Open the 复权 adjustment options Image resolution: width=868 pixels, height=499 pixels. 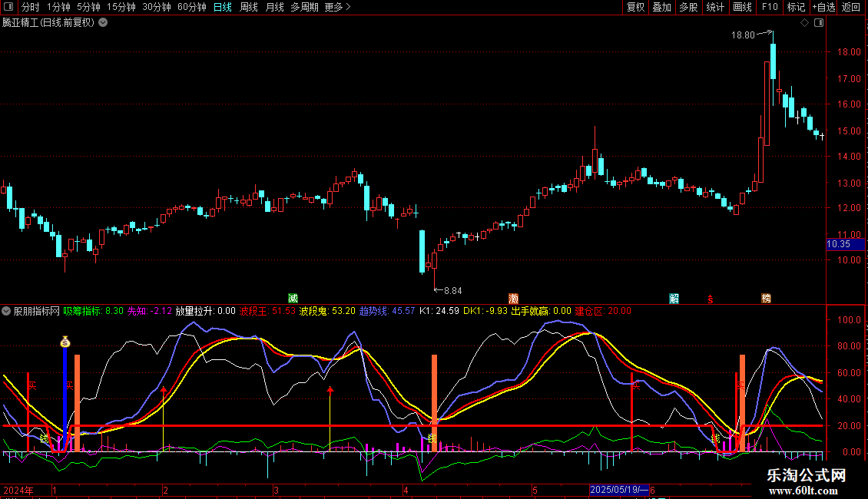tap(635, 7)
